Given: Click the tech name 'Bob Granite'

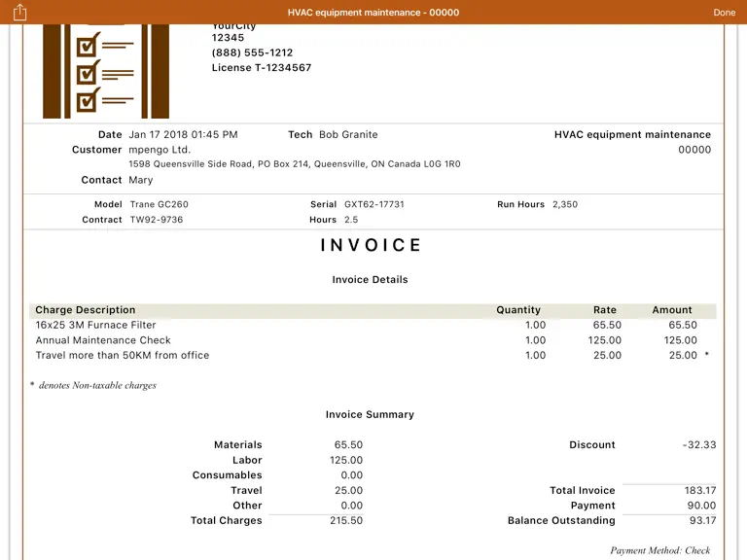Looking at the screenshot, I should (348, 135).
